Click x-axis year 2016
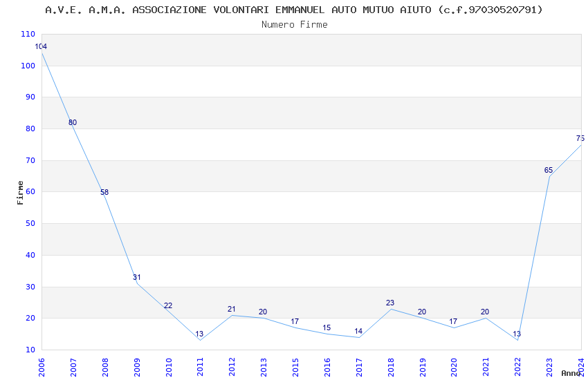Viewport: 588px width, 380px height. coord(327,368)
